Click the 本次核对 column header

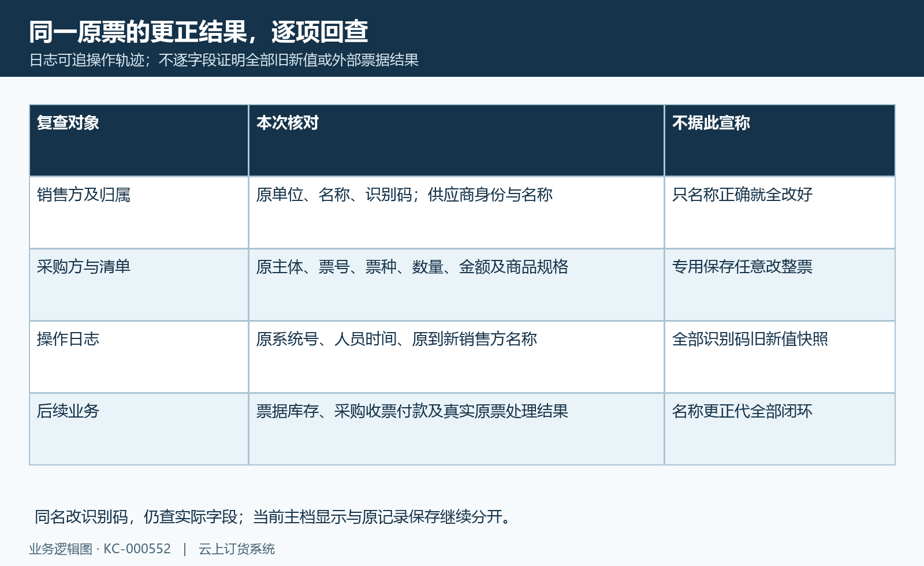456,140
